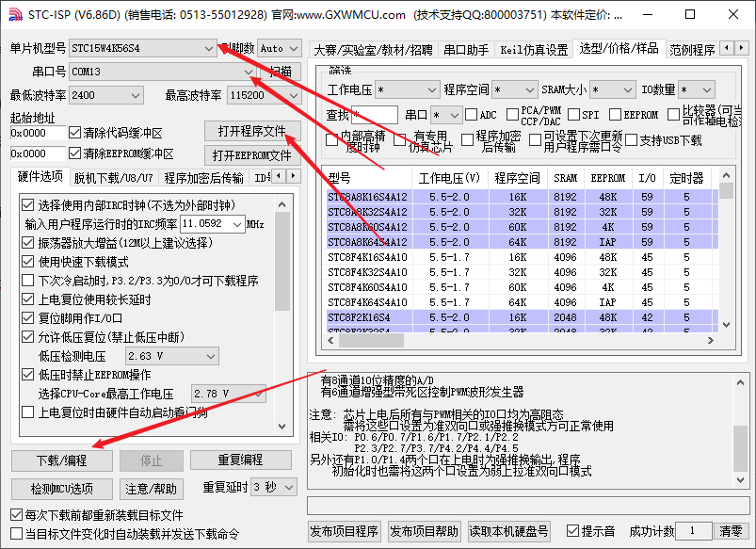
Task: Click the STC-ISP app icon in title bar
Action: [x=15, y=14]
